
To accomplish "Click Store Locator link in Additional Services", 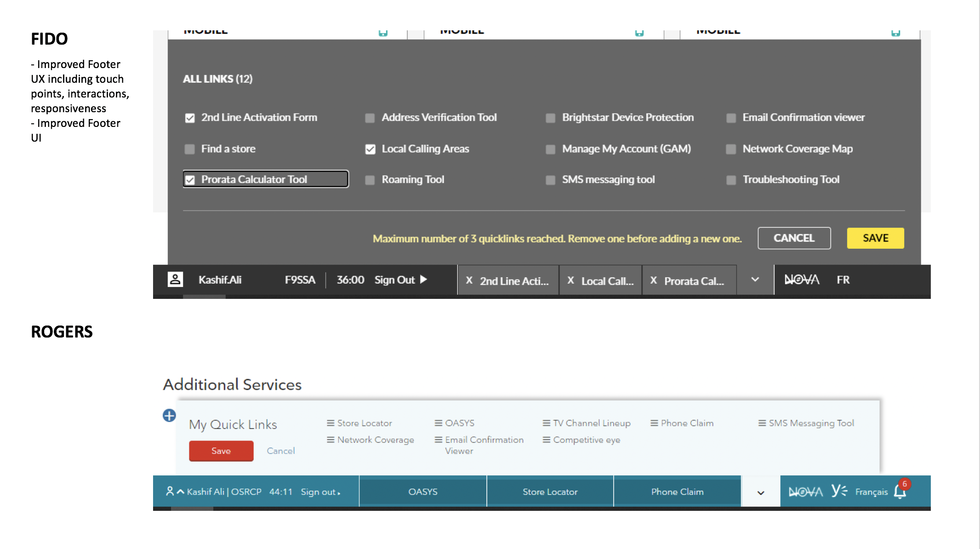I will pos(365,423).
